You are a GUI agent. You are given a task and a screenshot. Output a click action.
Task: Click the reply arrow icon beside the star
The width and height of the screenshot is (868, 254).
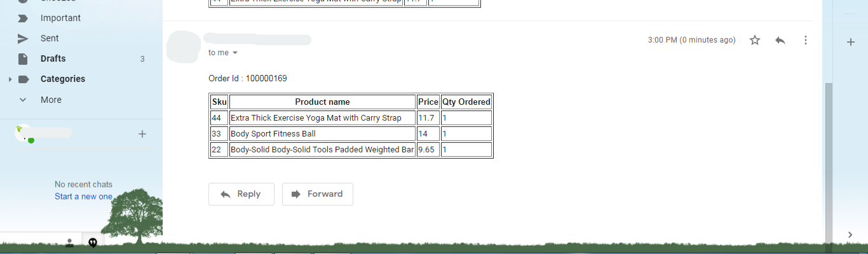pos(780,40)
